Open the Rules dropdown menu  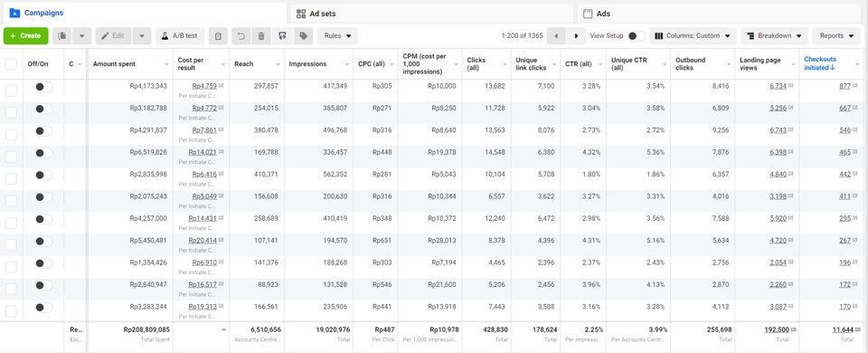pos(337,36)
